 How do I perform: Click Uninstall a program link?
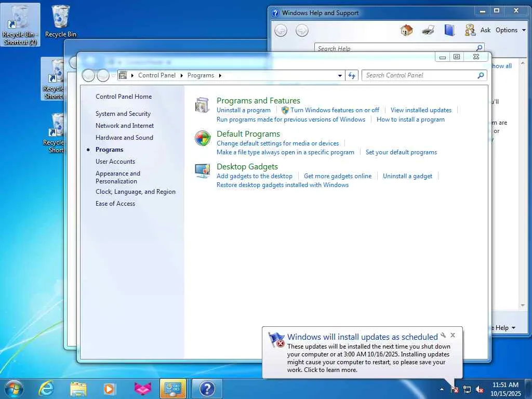coord(244,110)
